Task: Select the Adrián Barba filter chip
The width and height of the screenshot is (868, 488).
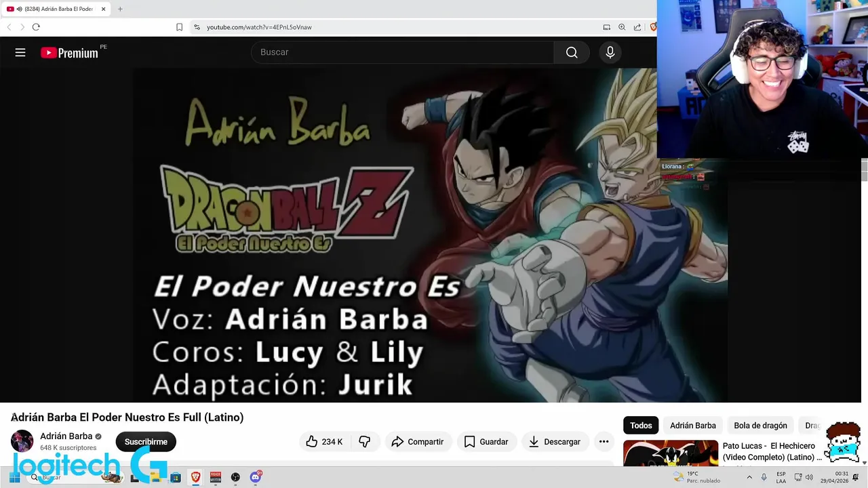Action: click(693, 426)
